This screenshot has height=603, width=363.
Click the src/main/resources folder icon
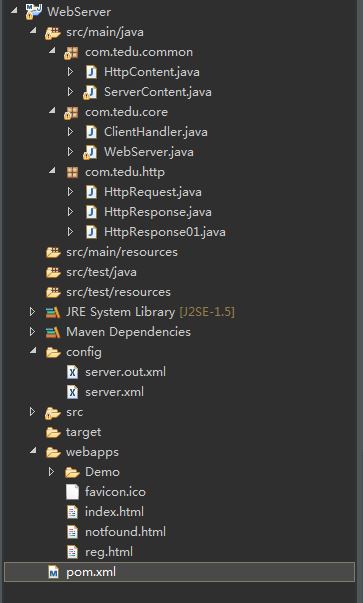click(x=53, y=252)
